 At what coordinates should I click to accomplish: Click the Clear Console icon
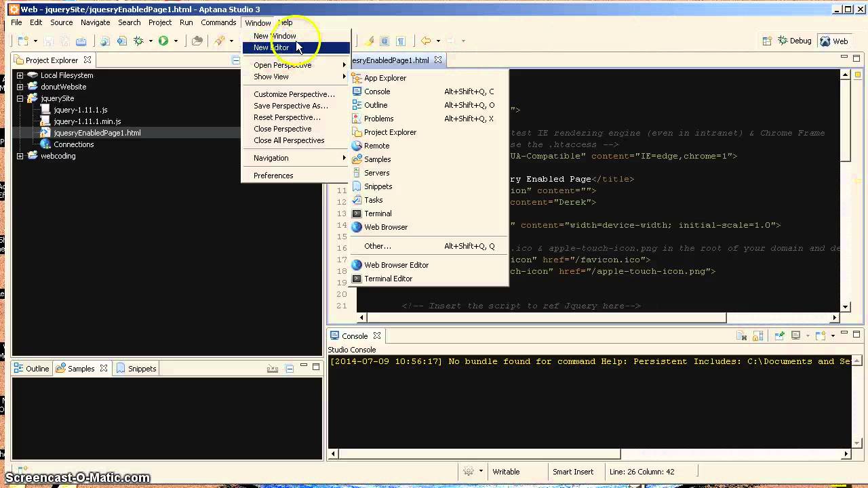[742, 335]
